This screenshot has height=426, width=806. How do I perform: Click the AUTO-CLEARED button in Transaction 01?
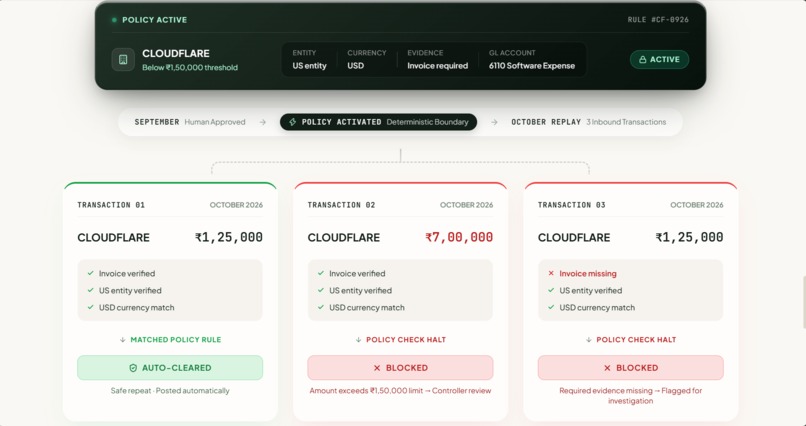170,368
